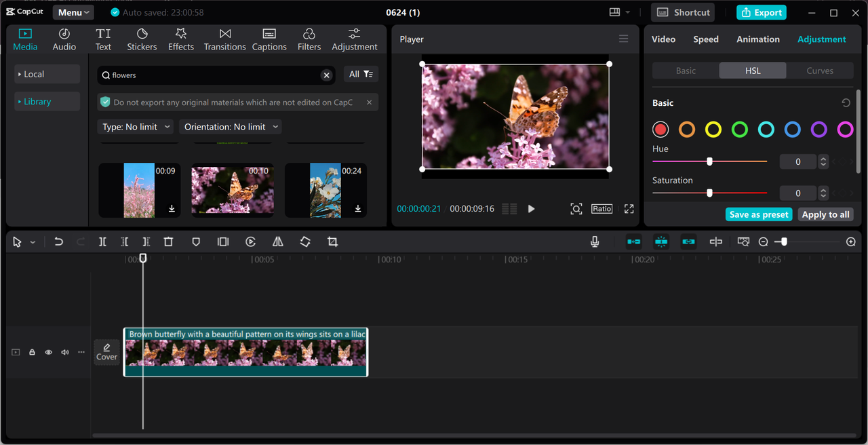Undo the last action
The height and width of the screenshot is (445, 868).
click(x=58, y=241)
